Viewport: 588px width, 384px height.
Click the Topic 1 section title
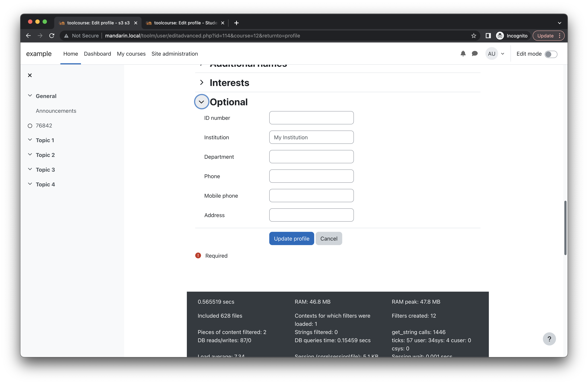pyautogui.click(x=45, y=140)
